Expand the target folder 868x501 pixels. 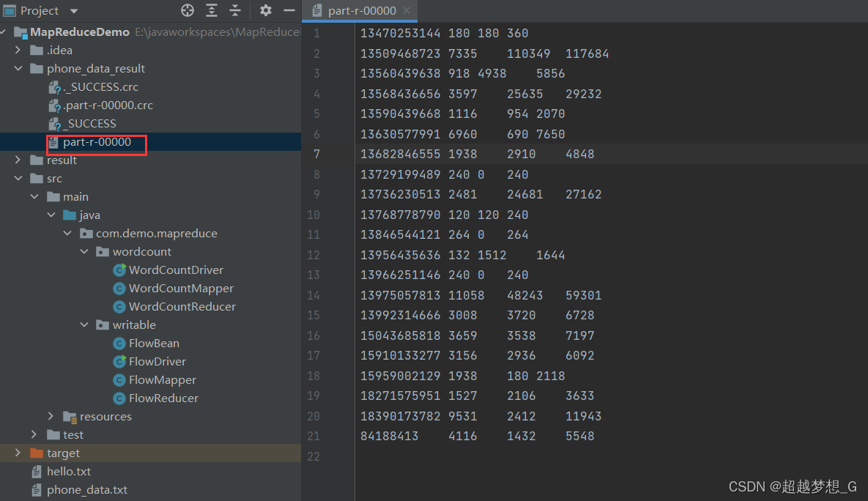click(x=18, y=453)
